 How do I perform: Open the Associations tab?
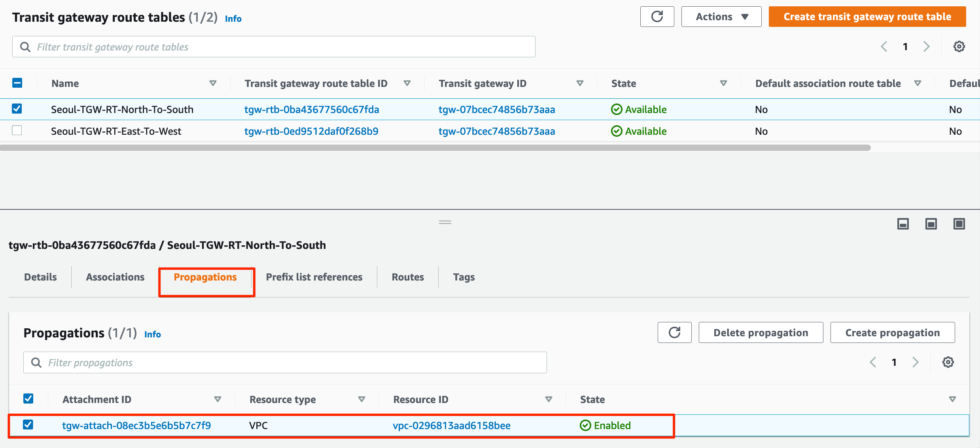[x=115, y=277]
